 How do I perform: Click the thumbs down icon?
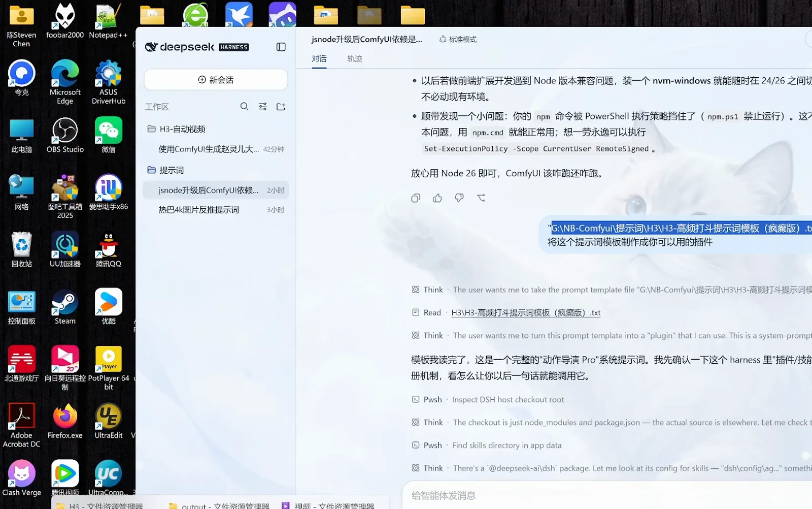click(459, 198)
